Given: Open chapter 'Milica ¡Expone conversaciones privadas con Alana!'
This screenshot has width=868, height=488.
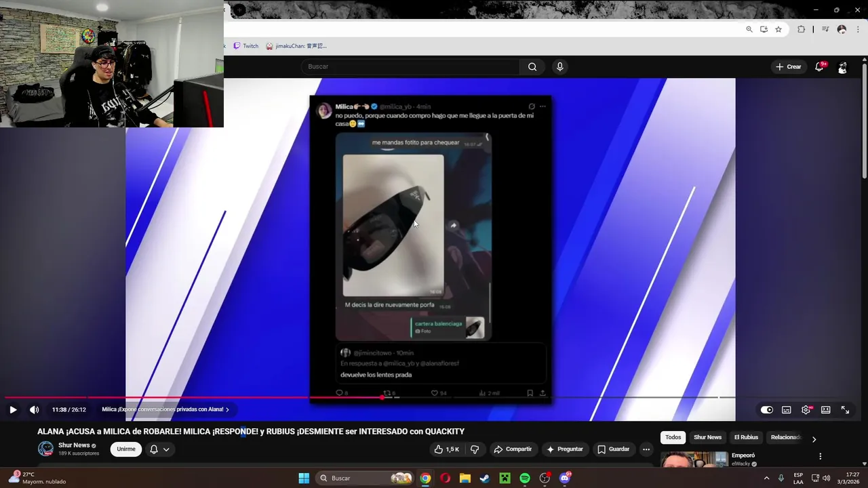Looking at the screenshot, I should [165, 409].
